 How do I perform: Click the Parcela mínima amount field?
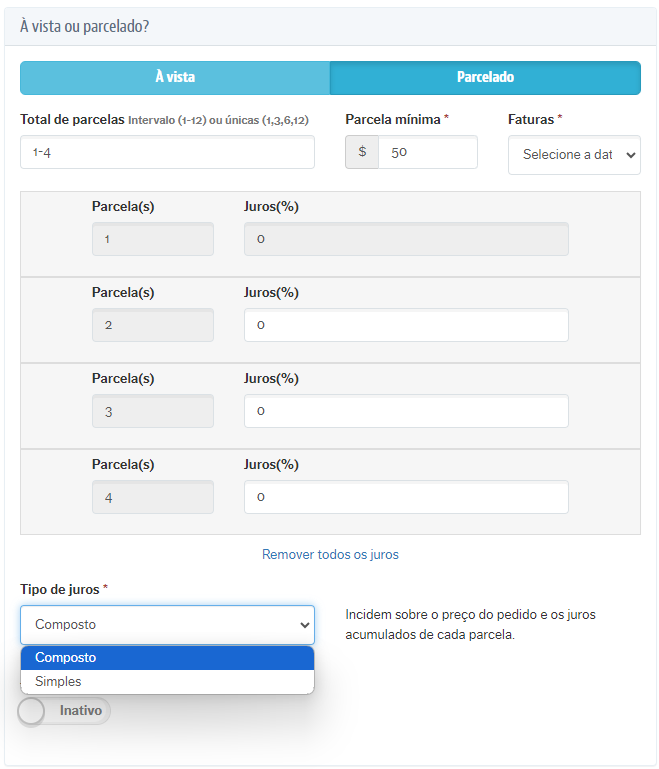click(427, 152)
